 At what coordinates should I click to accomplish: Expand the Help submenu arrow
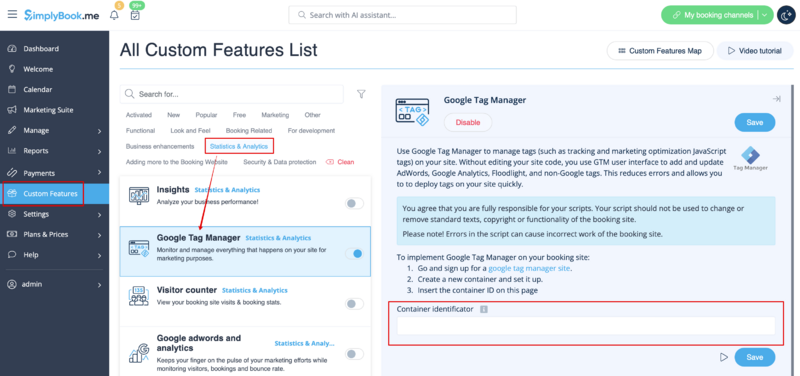[99, 256]
